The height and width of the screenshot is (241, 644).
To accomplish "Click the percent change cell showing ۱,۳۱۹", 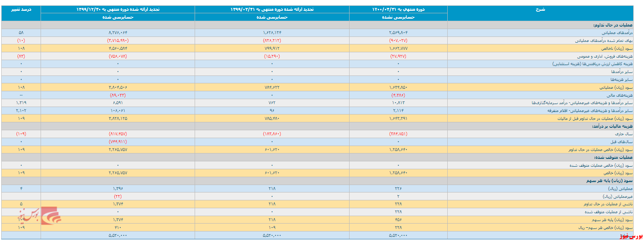I will click(x=21, y=103).
